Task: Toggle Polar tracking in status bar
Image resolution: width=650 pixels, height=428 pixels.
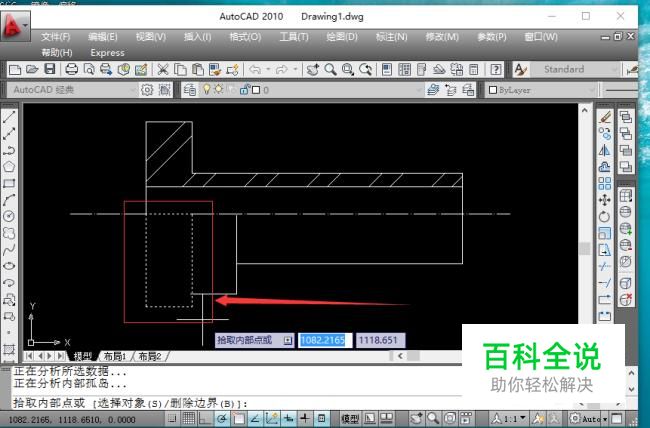Action: pos(222,418)
